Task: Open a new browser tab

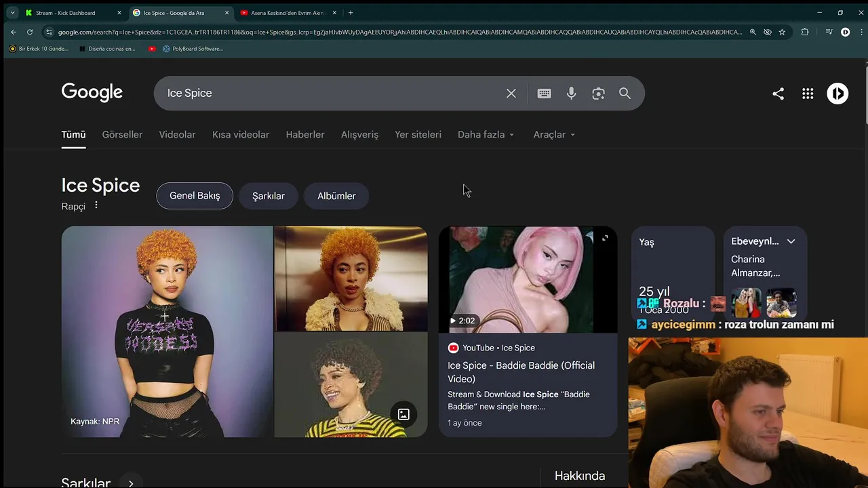Action: (351, 13)
